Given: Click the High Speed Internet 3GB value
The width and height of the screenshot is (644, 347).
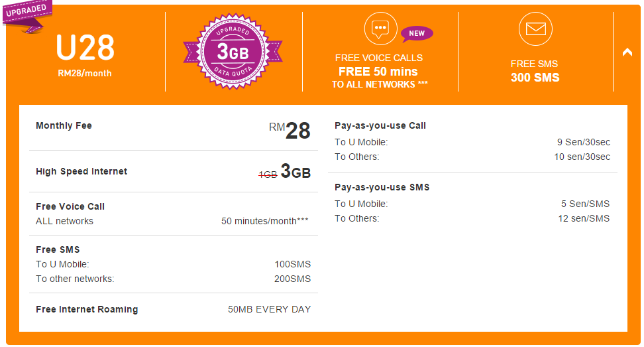Looking at the screenshot, I should point(295,171).
